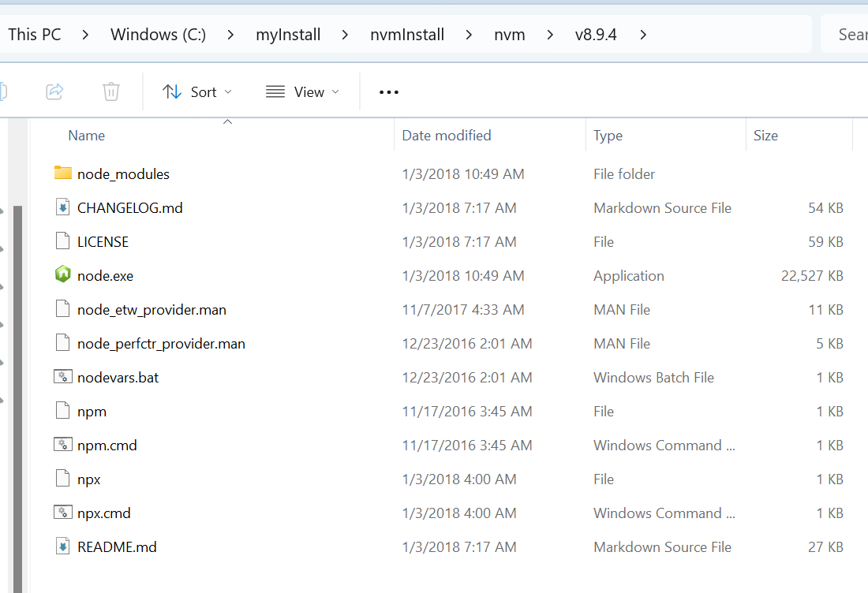This screenshot has width=868, height=593.
Task: Open the Sort dropdown menu
Action: (x=197, y=91)
